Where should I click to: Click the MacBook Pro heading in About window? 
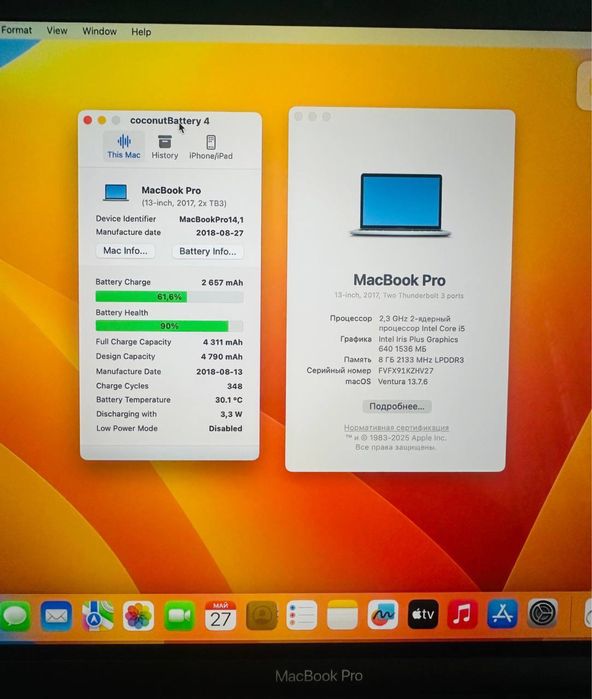pos(399,280)
